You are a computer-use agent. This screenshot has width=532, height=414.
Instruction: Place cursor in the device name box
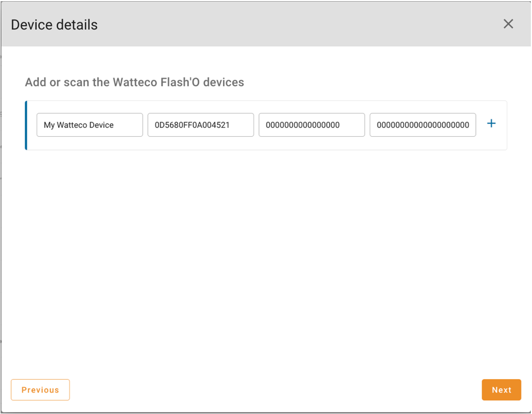coord(90,125)
